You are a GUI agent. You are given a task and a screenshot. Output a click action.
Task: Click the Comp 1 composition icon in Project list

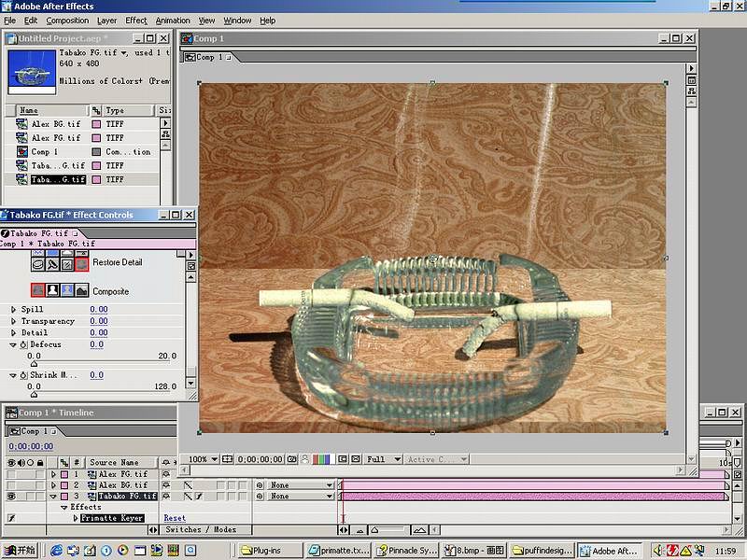pos(21,152)
